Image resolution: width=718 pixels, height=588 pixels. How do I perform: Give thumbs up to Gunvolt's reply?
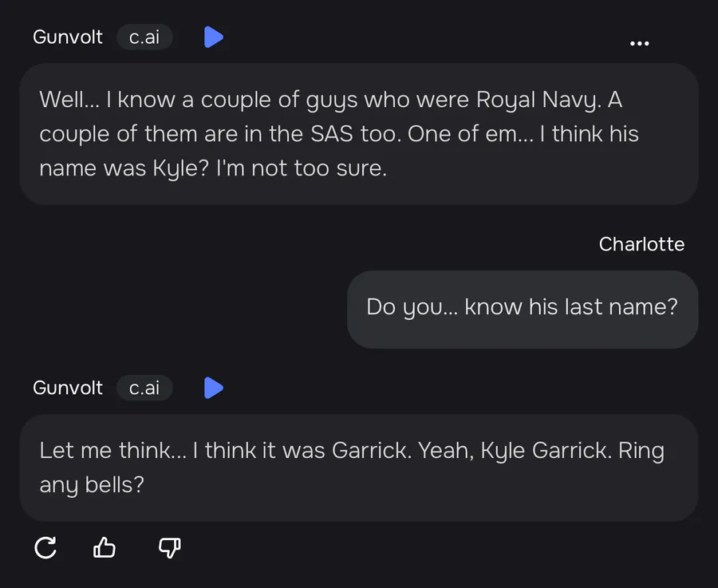click(x=105, y=547)
